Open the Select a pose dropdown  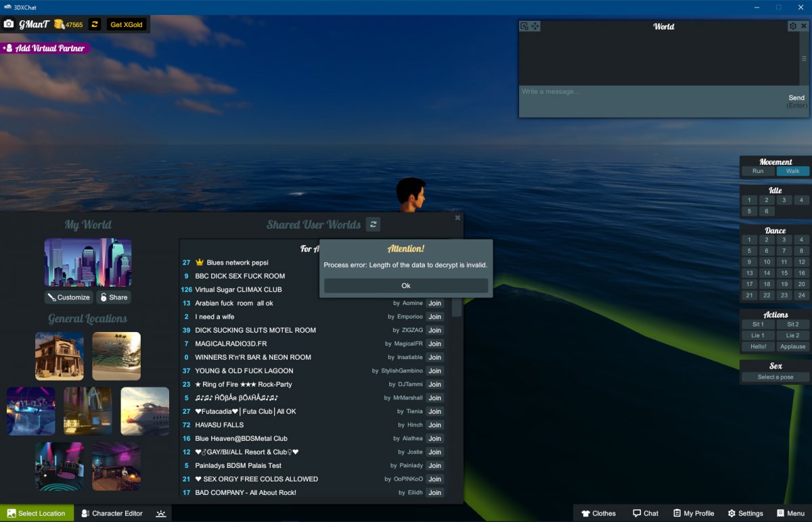coord(775,377)
